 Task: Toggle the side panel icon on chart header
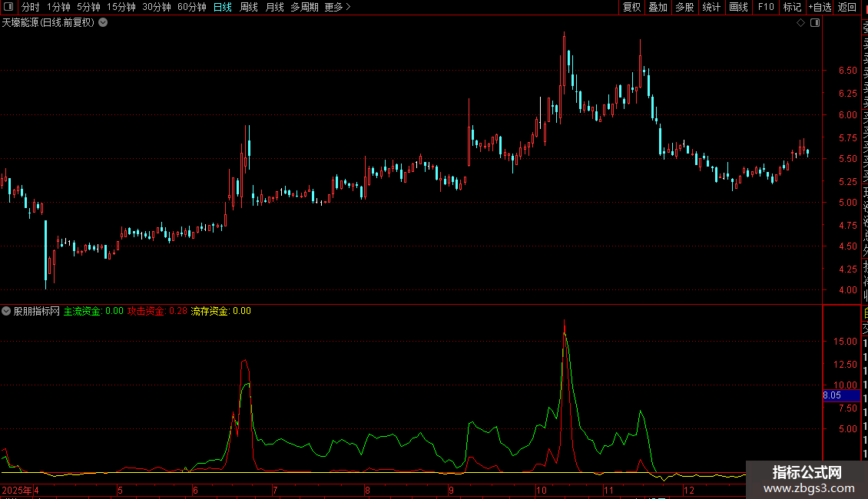[815, 23]
